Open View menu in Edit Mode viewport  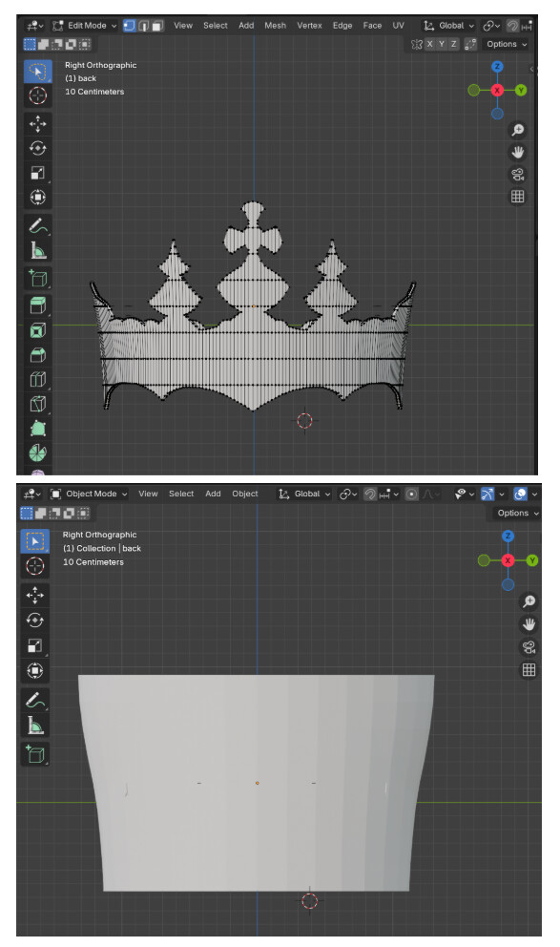click(183, 26)
